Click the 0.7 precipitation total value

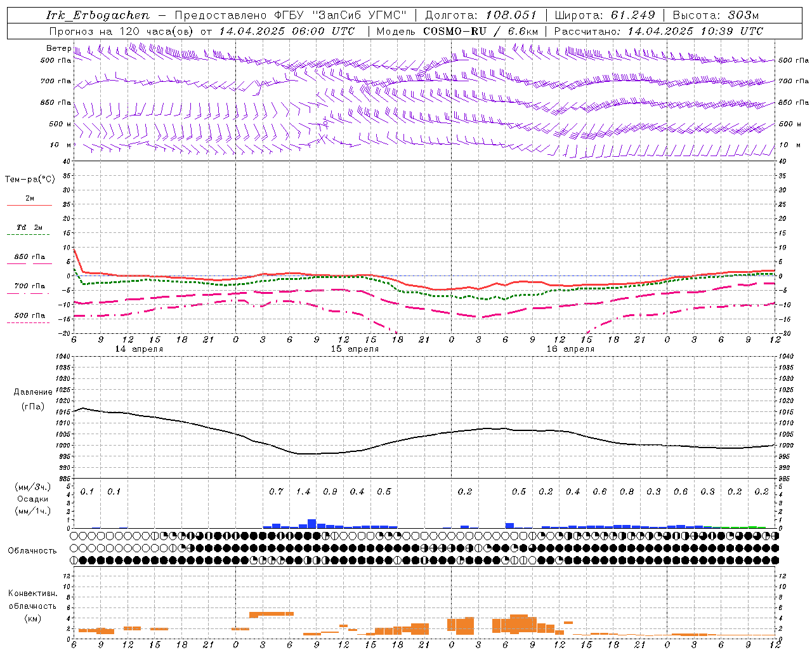276,492
